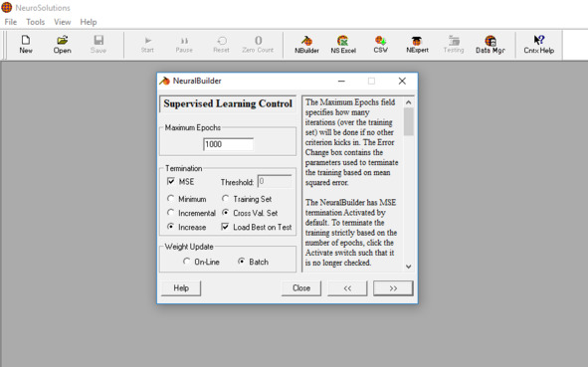
Task: Open the NS Excel tool
Action: point(343,45)
